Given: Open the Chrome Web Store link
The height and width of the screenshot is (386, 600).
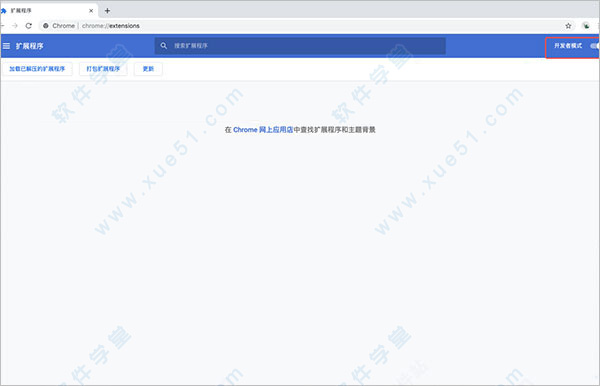Looking at the screenshot, I should click(x=263, y=130).
